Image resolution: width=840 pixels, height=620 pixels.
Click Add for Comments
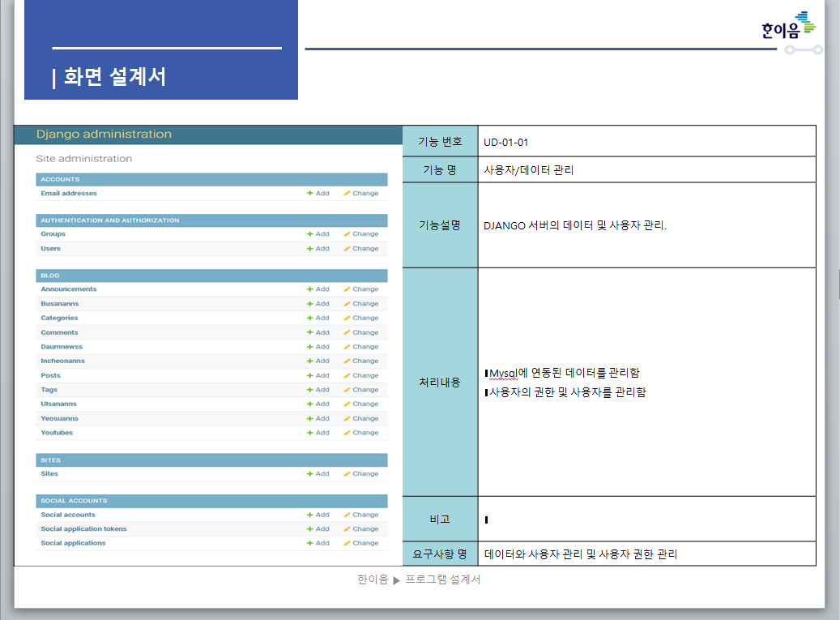pyautogui.click(x=318, y=333)
